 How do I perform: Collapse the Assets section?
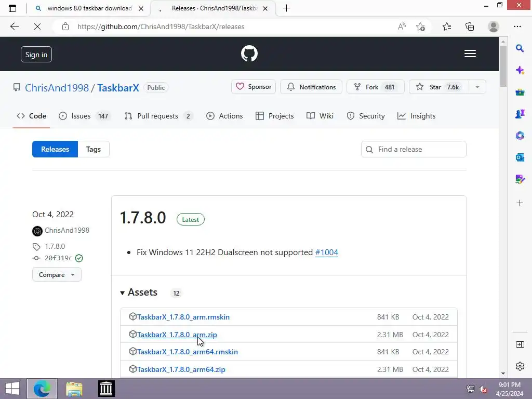[139, 292]
